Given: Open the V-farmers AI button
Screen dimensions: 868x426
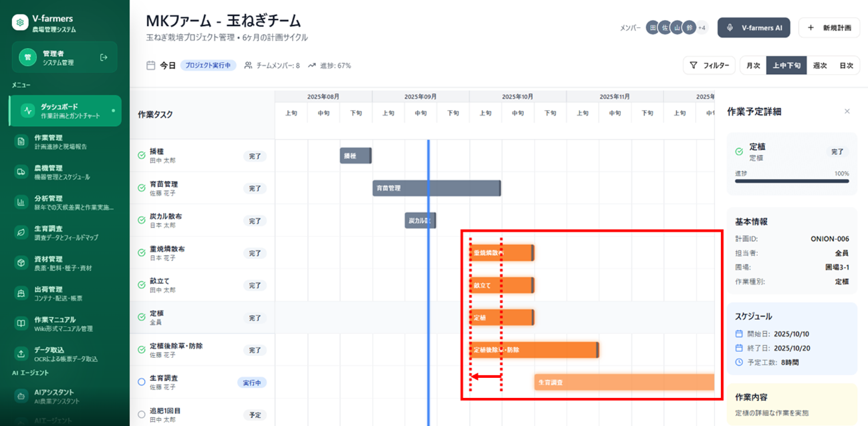Looking at the screenshot, I should 754,28.
